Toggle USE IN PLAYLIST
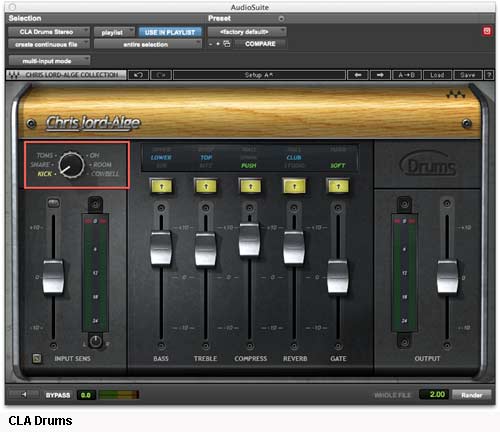The height and width of the screenshot is (432, 500). click(x=170, y=32)
